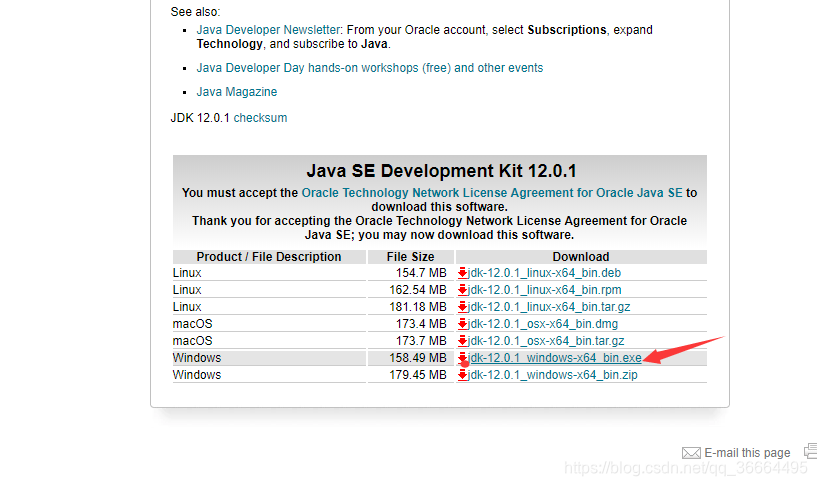
Task: Click the E-mail this page link text
Action: click(x=747, y=453)
